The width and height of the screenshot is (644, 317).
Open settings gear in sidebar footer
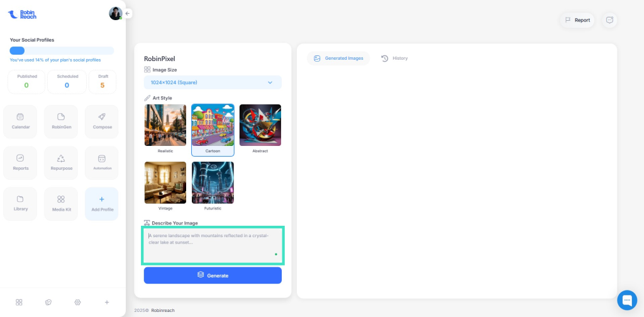(x=77, y=302)
